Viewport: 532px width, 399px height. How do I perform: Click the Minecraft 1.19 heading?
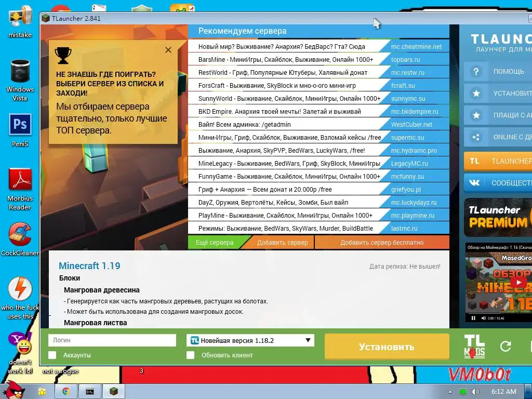(x=89, y=265)
